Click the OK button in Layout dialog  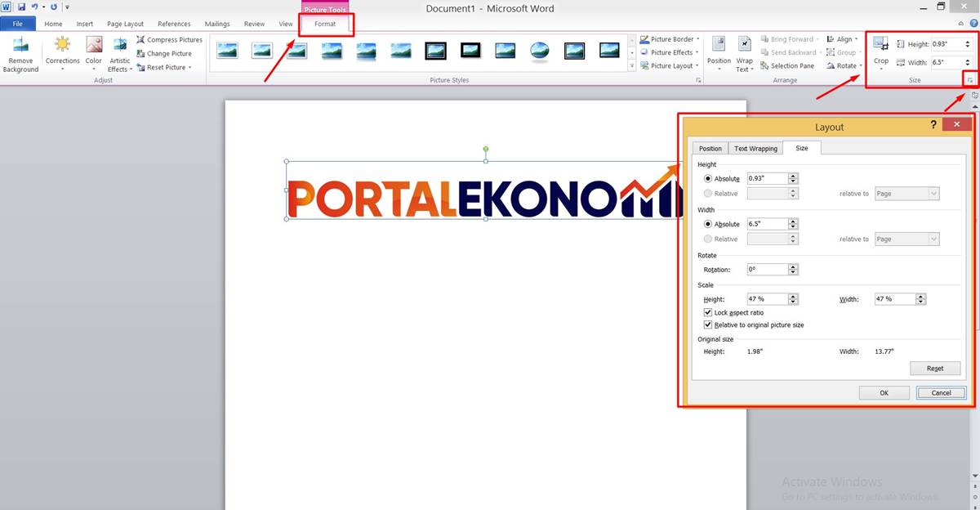tap(884, 392)
